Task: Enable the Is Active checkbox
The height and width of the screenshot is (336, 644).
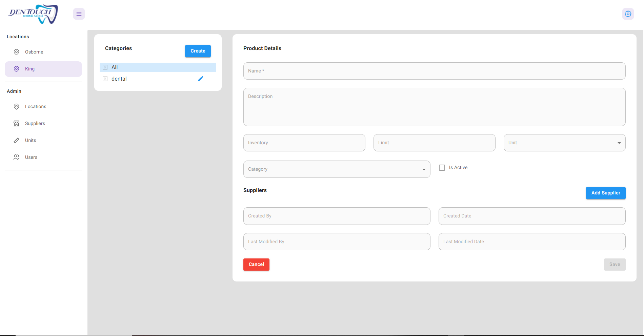Action: (x=442, y=168)
